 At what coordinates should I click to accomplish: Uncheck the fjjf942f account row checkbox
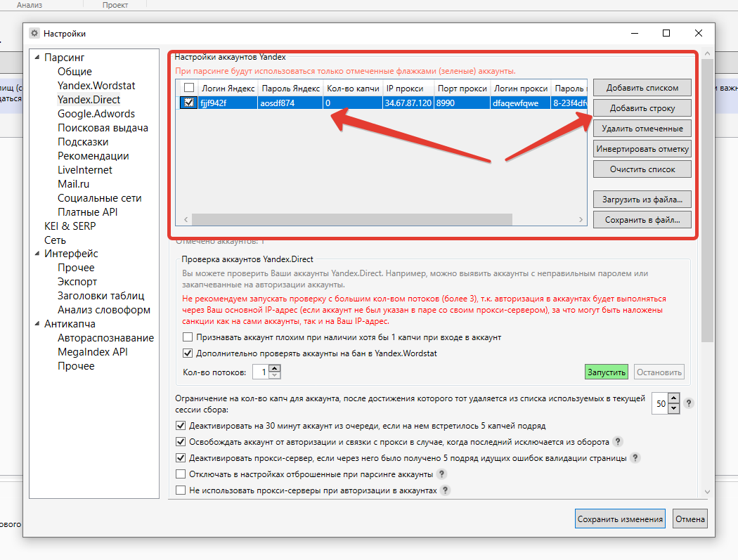point(189,103)
